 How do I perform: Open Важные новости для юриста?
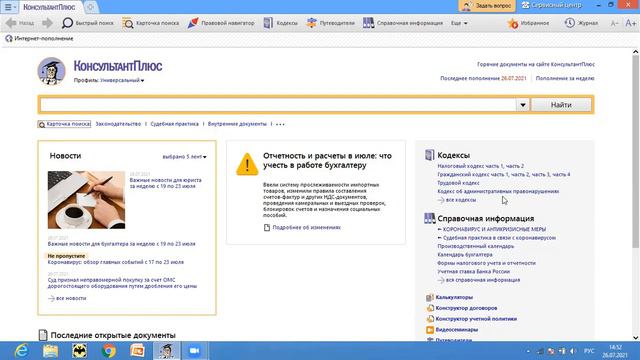click(x=165, y=183)
